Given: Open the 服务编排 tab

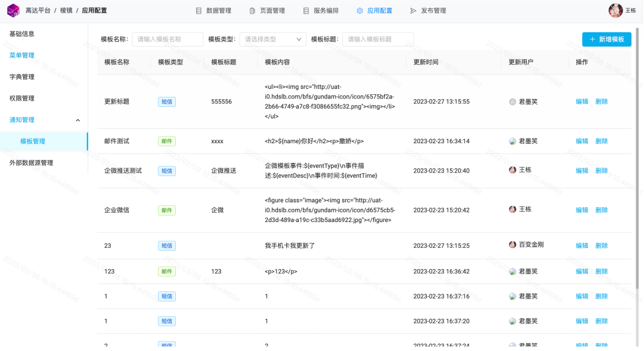Looking at the screenshot, I should (321, 11).
